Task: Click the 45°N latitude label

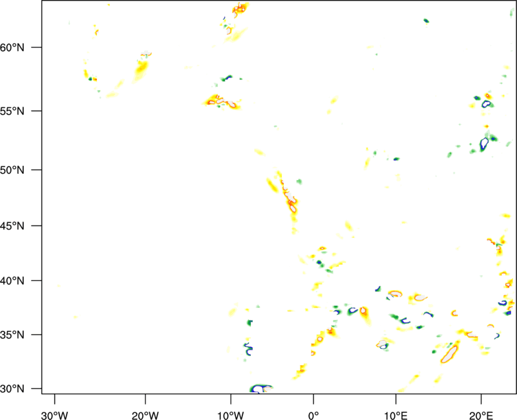Action: [12, 226]
